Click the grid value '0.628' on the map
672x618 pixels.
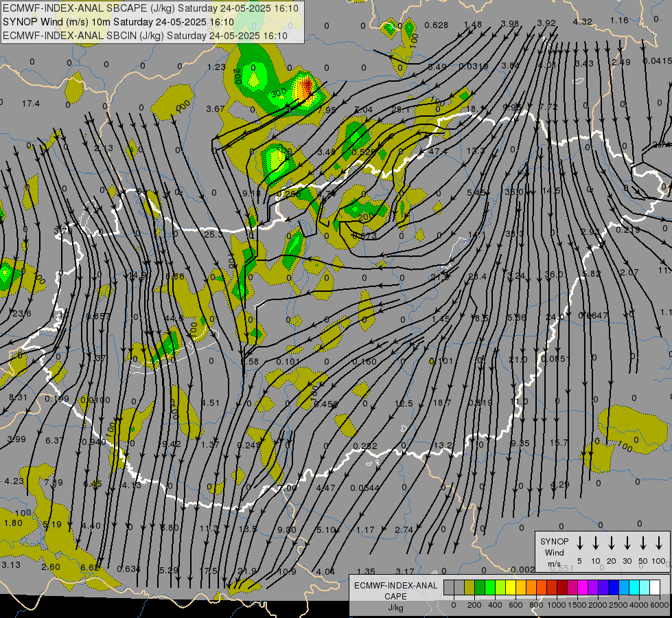437,25
